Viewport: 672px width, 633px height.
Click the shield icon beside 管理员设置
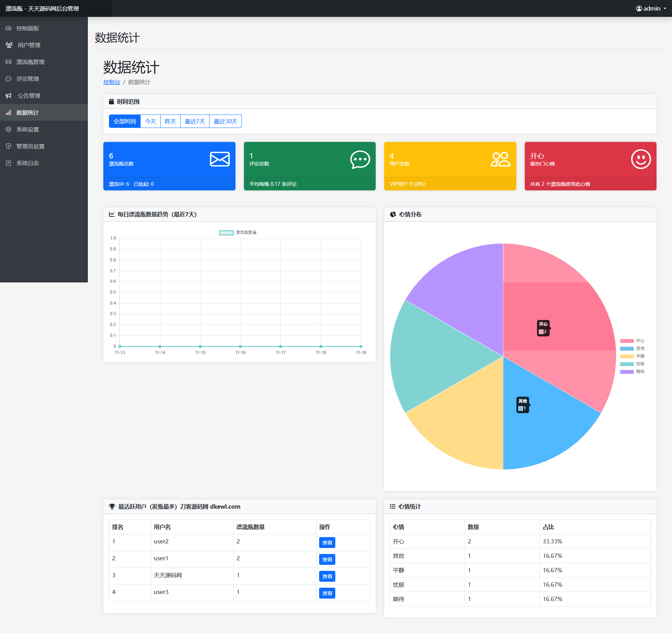[x=8, y=146]
